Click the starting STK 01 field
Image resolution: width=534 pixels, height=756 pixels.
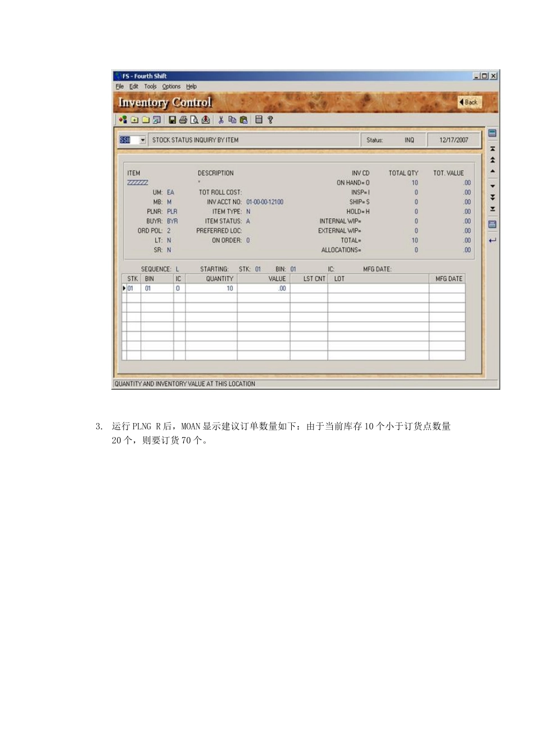(x=258, y=269)
